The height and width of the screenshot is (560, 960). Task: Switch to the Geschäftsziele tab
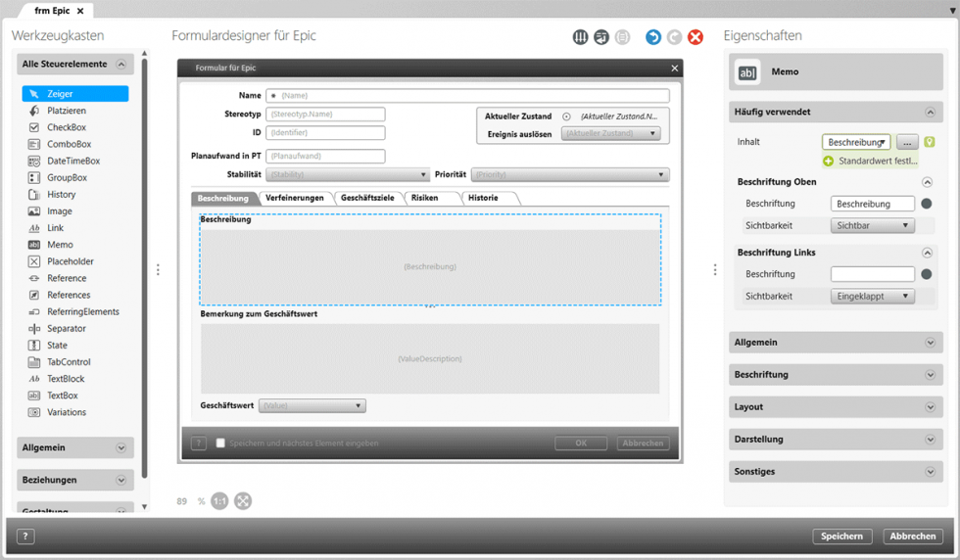pyautogui.click(x=367, y=199)
